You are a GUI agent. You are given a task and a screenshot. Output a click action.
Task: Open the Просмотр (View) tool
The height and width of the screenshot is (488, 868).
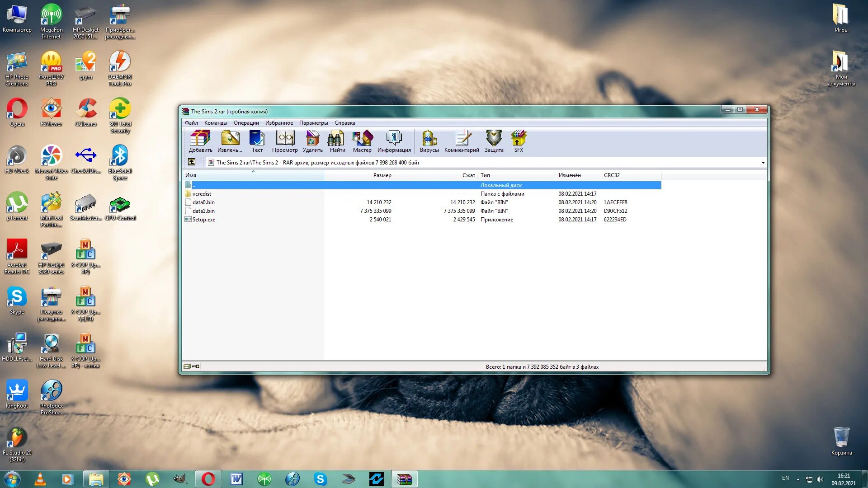285,141
